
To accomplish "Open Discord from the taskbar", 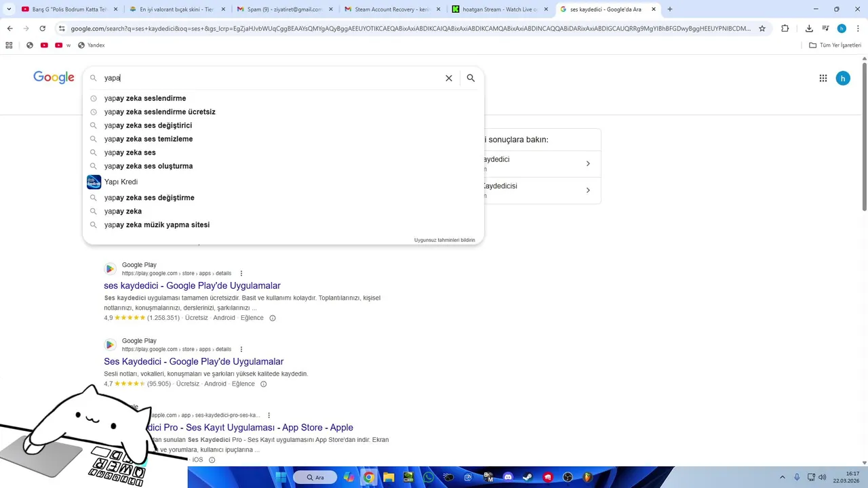I will (508, 477).
